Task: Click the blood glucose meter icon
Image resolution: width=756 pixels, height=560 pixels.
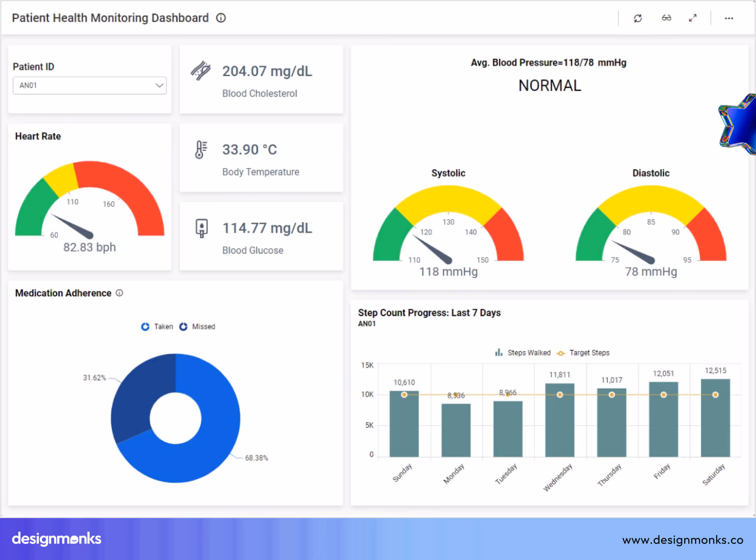Action: tap(202, 227)
